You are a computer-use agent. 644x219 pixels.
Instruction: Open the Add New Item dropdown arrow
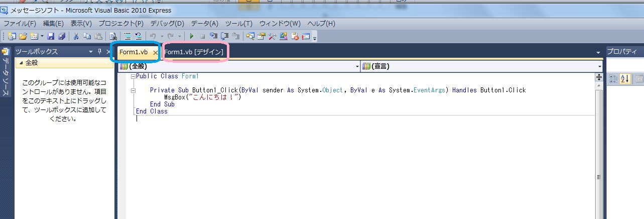tap(42, 36)
